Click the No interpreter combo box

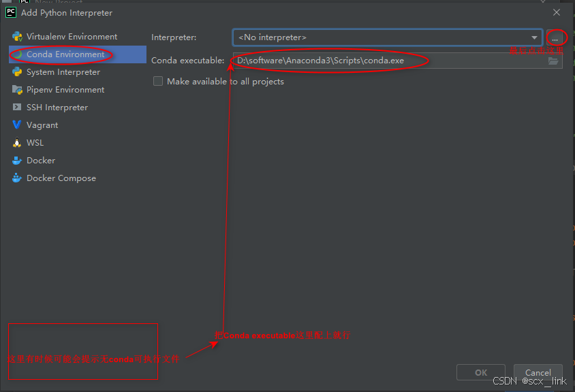pos(387,37)
